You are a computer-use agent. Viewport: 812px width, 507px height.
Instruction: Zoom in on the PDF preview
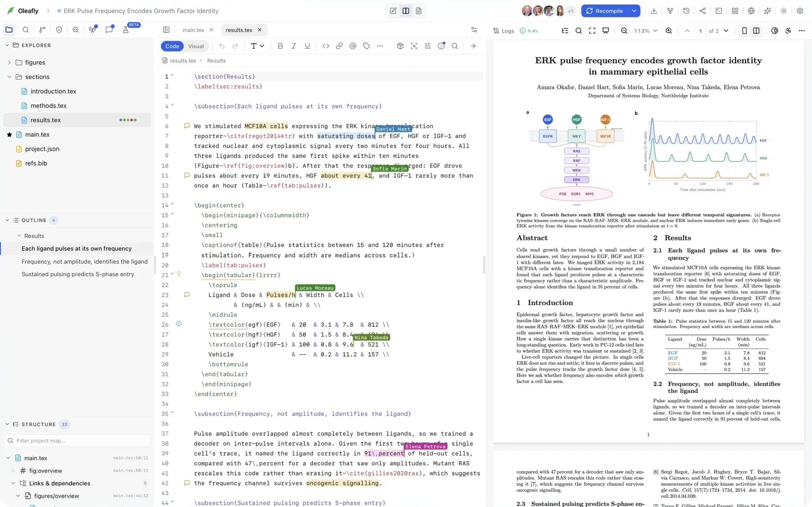(669, 31)
